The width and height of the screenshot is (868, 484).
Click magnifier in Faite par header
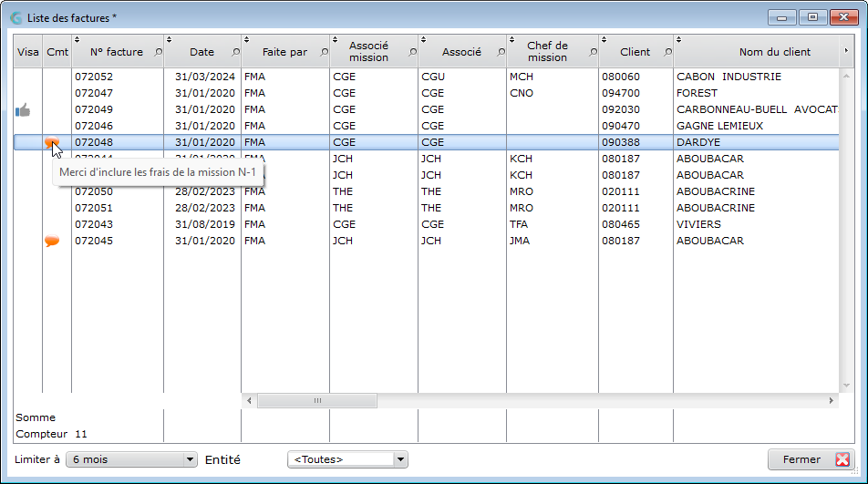(324, 52)
